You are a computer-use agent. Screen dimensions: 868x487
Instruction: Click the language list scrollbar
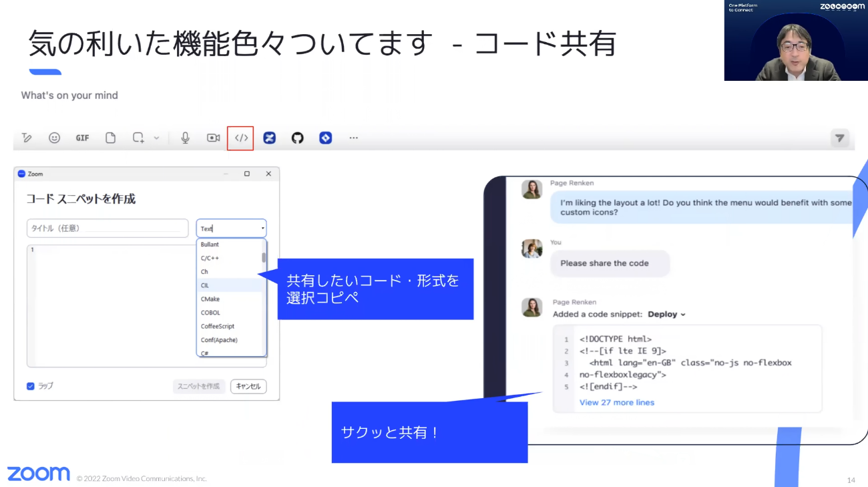(264, 258)
